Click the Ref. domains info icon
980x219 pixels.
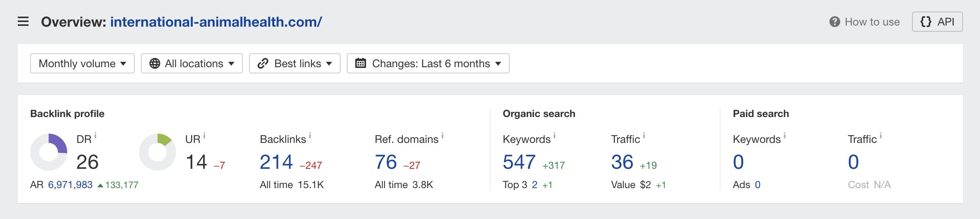point(443,136)
